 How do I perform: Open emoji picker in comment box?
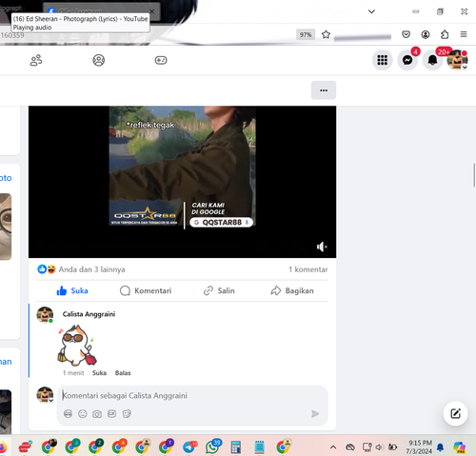point(83,414)
